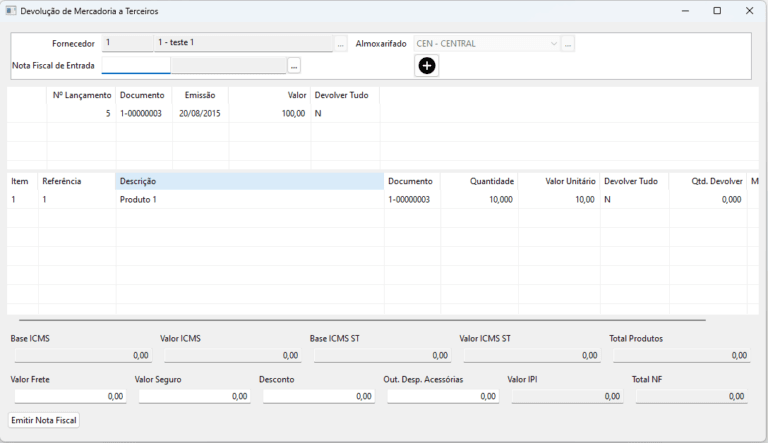Image resolution: width=768 pixels, height=443 pixels.
Task: Minimize the Devolução de Mercadoria window
Action: pyautogui.click(x=685, y=11)
